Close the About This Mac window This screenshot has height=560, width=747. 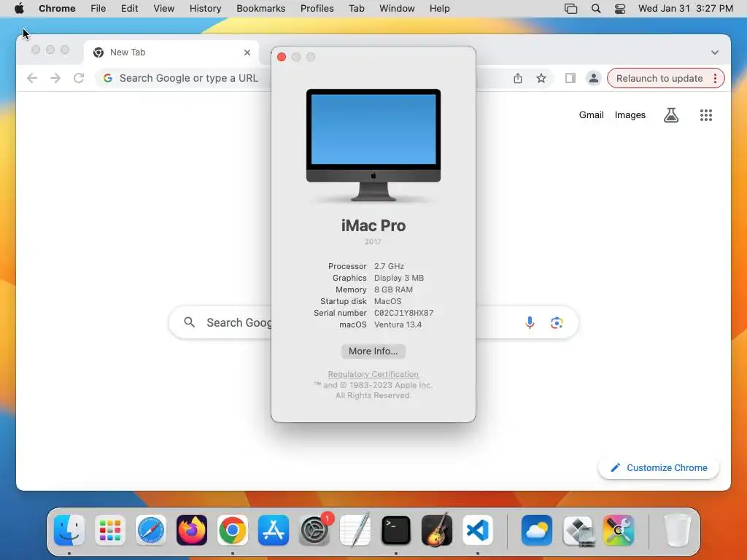point(282,57)
